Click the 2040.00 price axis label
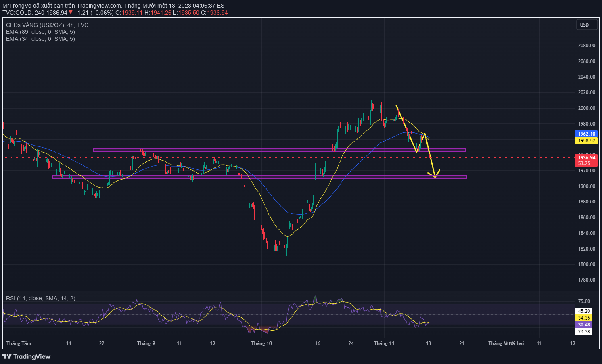The height and width of the screenshot is (364, 602). click(587, 77)
